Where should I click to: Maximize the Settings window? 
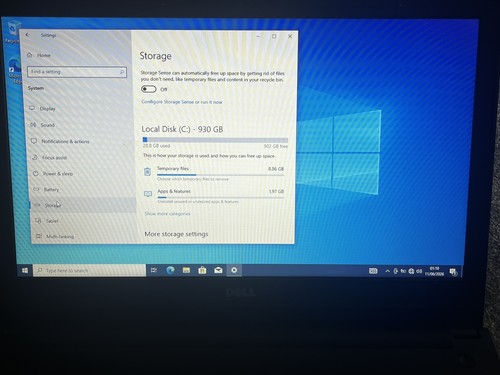tap(274, 36)
